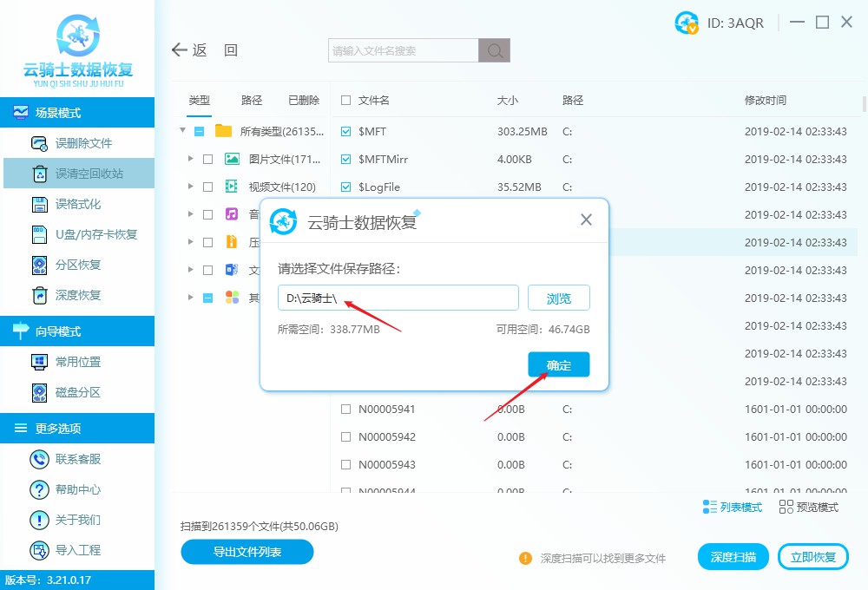Collapse the 向导模式 sidebar section

(77, 331)
